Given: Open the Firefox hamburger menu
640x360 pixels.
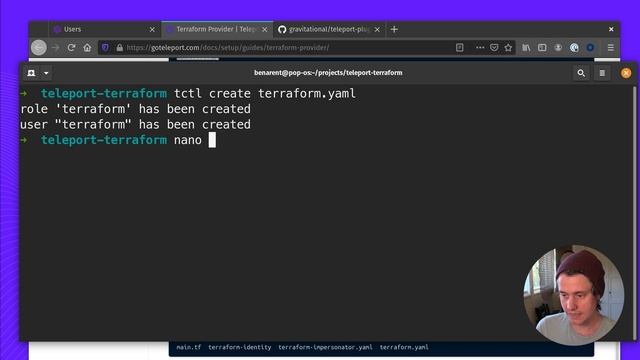Looking at the screenshot, I should point(611,48).
